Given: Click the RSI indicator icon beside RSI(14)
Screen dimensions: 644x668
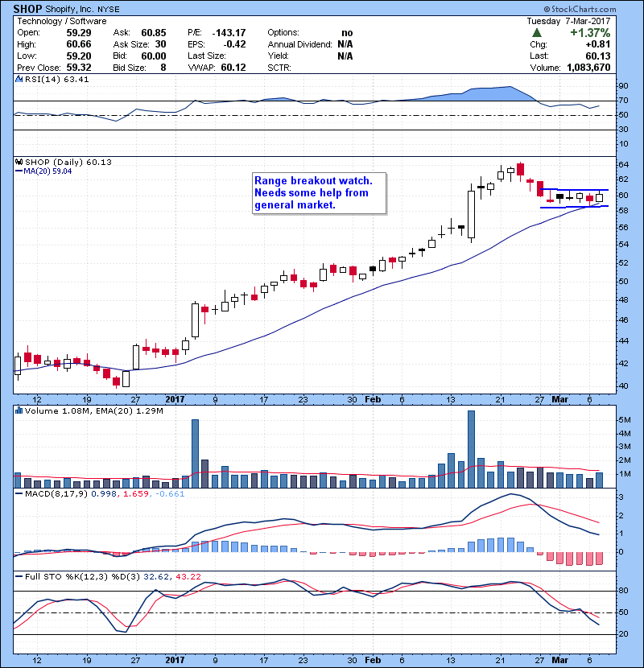Looking at the screenshot, I should (19, 79).
